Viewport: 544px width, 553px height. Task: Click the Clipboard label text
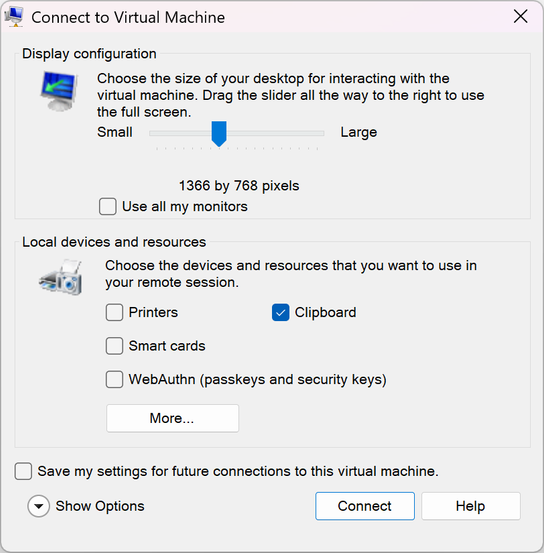pyautogui.click(x=325, y=312)
